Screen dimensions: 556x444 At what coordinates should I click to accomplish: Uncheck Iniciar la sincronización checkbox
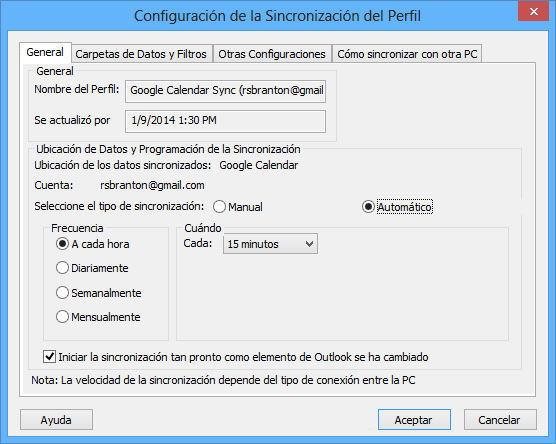[x=49, y=356]
